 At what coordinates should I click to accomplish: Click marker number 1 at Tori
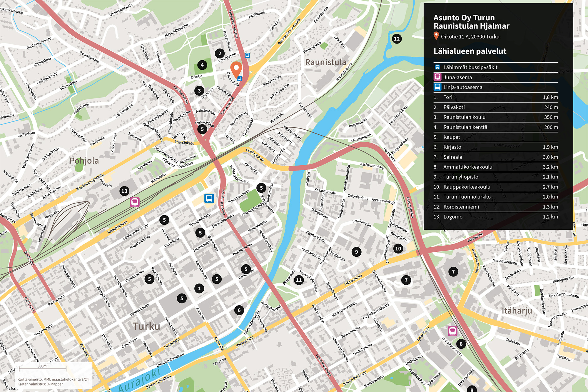pyautogui.click(x=199, y=288)
